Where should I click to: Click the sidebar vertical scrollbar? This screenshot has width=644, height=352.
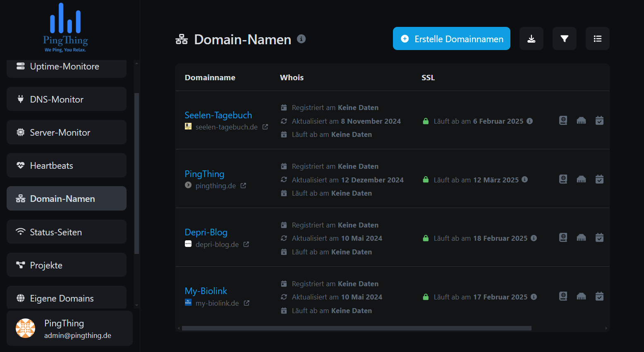(x=137, y=174)
